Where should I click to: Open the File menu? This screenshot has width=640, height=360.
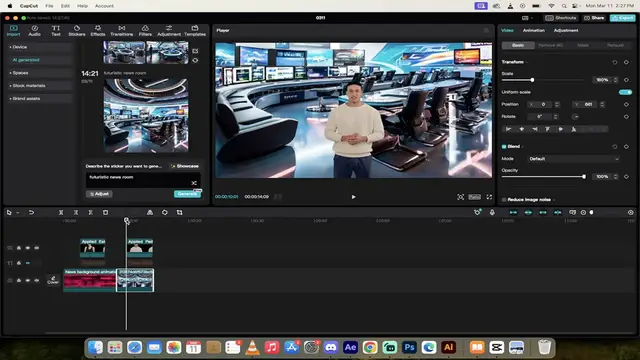coord(49,6)
